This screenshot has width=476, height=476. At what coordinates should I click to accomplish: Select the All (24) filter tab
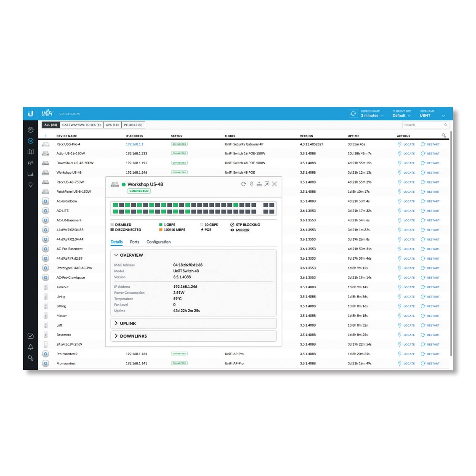[51, 125]
